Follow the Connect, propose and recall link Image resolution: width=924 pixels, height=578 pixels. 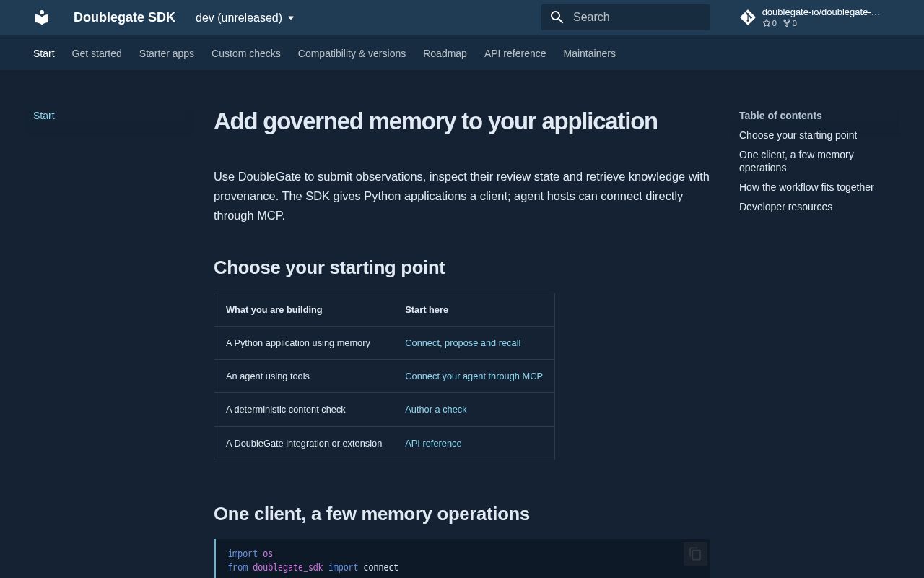(x=463, y=343)
